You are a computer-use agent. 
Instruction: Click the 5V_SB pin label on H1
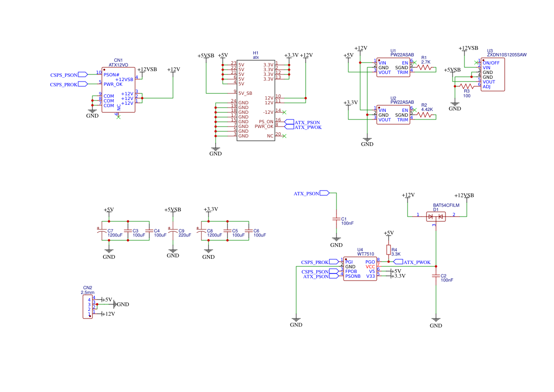[x=245, y=93]
